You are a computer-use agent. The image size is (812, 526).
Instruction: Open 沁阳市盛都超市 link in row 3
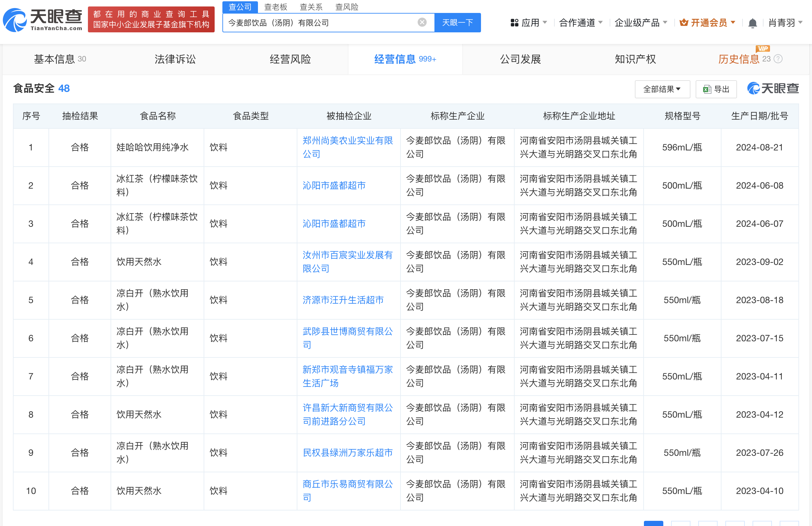(334, 224)
